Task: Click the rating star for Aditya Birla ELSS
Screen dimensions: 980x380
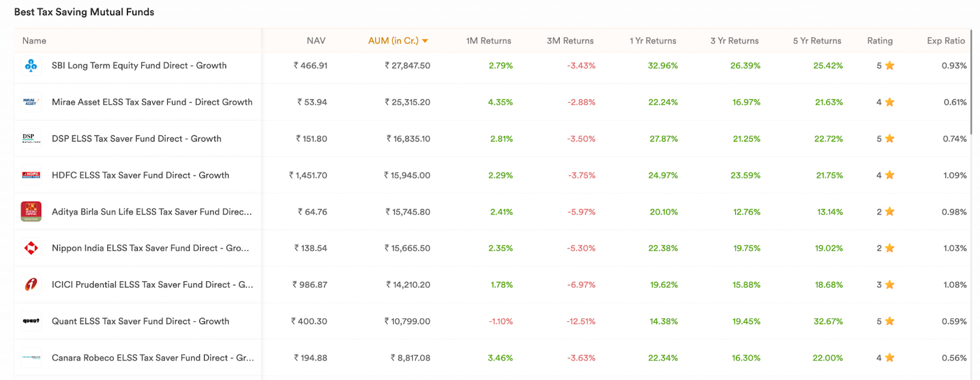Action: 890,211
